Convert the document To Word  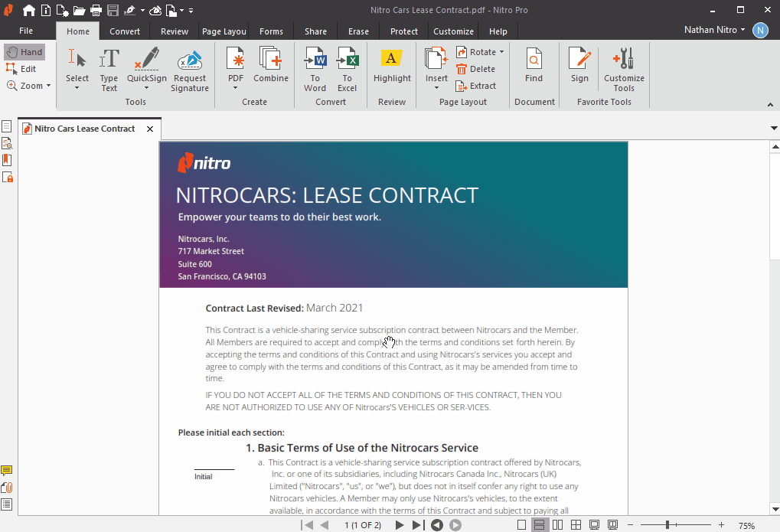pyautogui.click(x=315, y=69)
